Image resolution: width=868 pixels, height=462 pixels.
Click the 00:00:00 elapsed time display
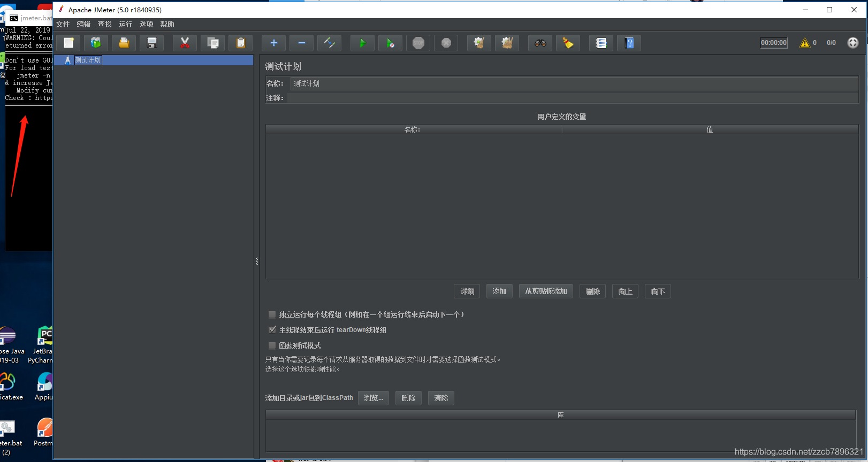[774, 43]
